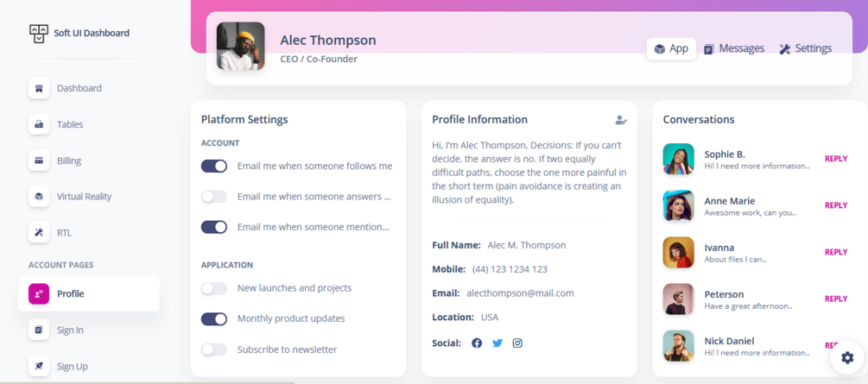Click Alec Thompson's profile photo
868x384 pixels.
(240, 47)
